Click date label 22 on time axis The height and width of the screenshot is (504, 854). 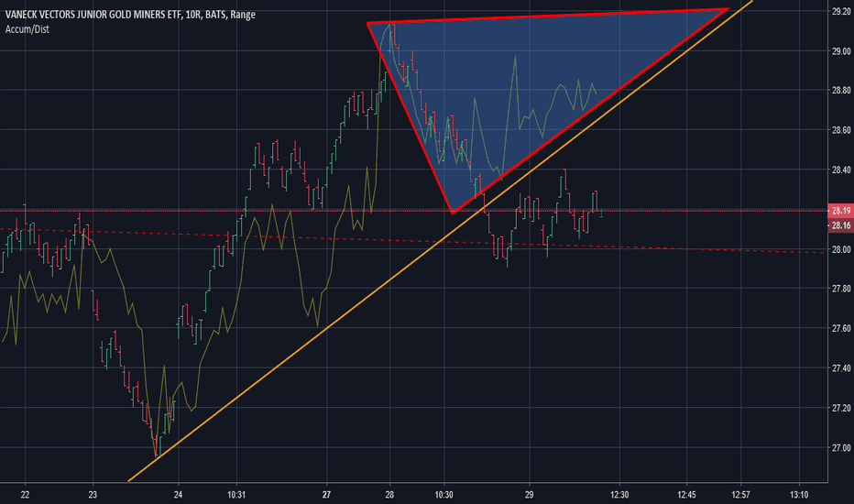(x=25, y=495)
